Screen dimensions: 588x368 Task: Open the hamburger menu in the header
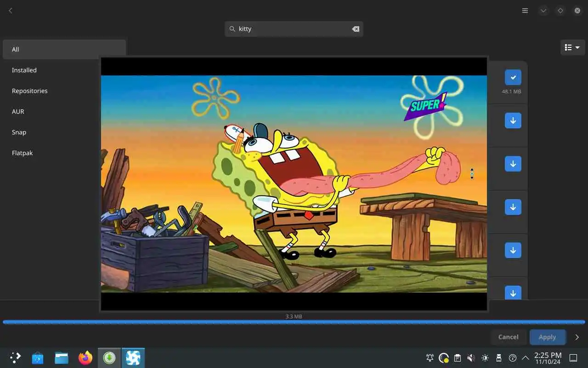point(525,11)
